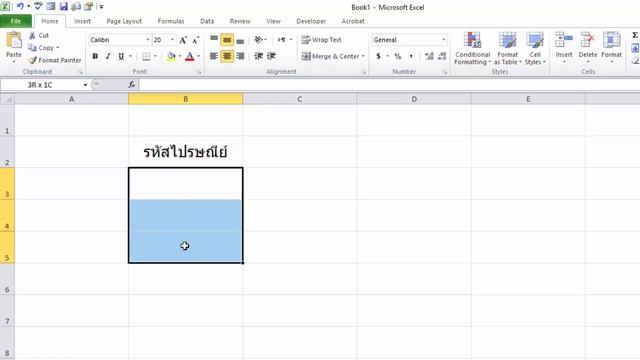The width and height of the screenshot is (640, 360).
Task: Click the Name Box showing 3R x 1C
Action: pyautogui.click(x=40, y=85)
